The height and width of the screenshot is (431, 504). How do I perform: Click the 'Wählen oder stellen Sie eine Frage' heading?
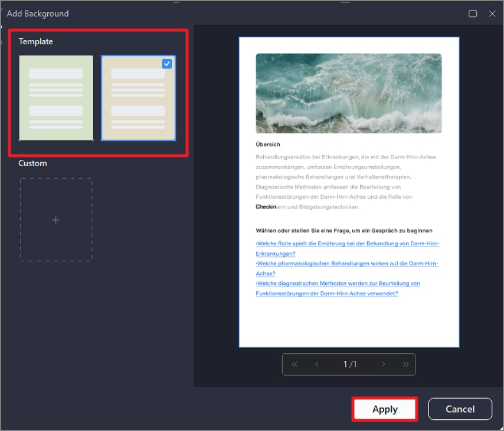(344, 231)
